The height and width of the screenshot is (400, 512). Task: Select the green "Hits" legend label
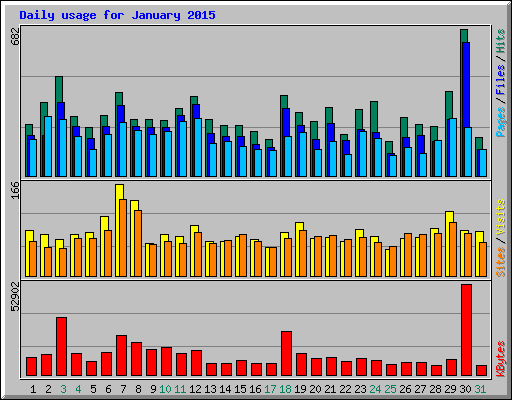click(501, 42)
